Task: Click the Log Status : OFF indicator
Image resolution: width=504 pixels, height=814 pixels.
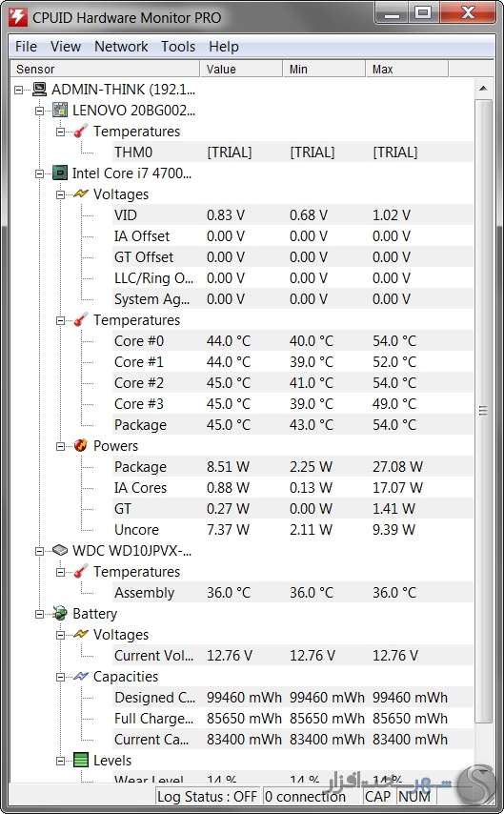Action: 207,796
